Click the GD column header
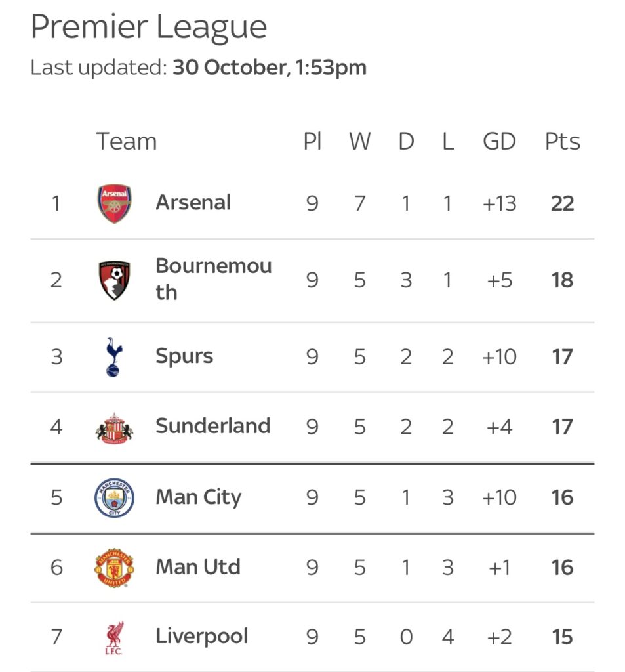Screen dimensions: 625x672 point(499,142)
